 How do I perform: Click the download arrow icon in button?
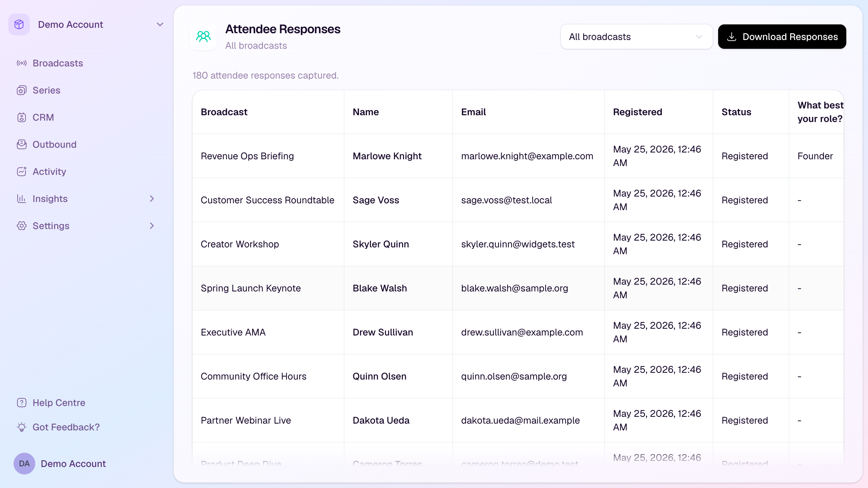[732, 37]
